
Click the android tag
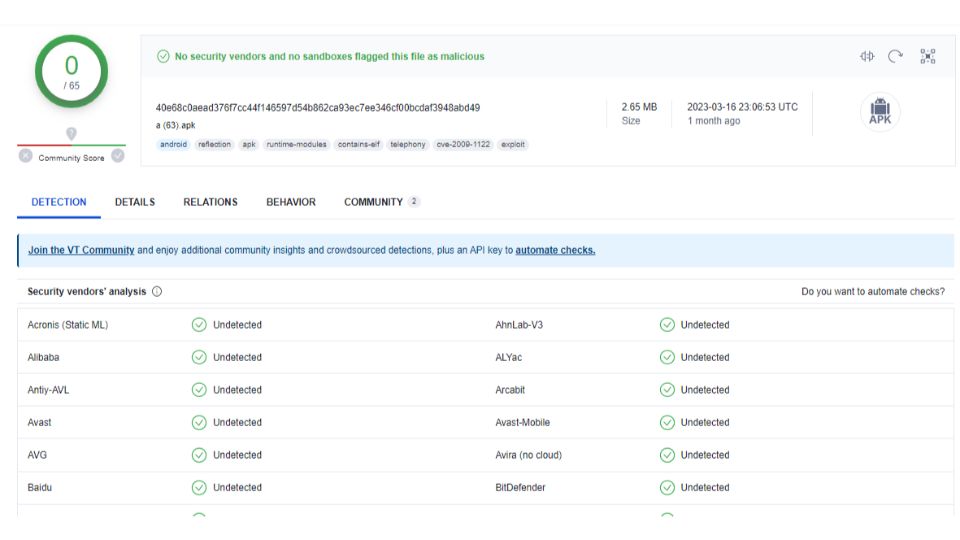pyautogui.click(x=173, y=144)
